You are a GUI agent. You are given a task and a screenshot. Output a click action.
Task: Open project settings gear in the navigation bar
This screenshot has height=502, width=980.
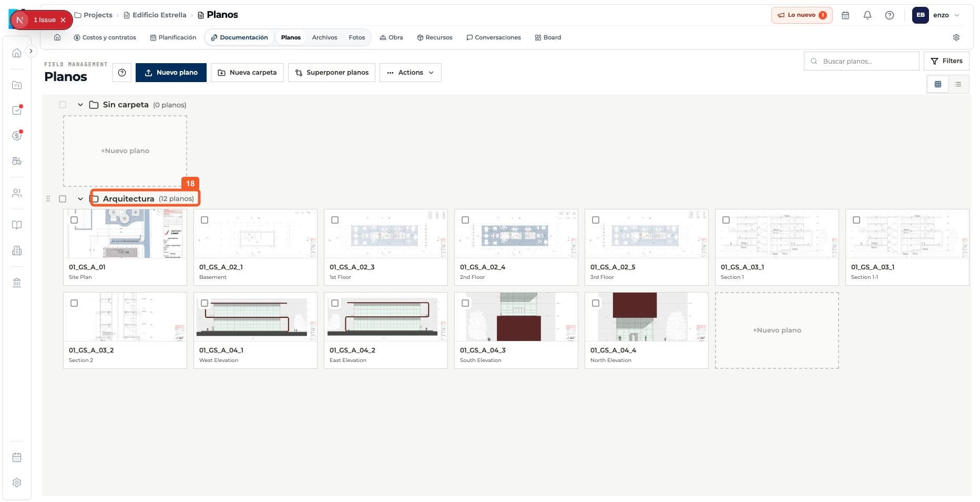pyautogui.click(x=956, y=37)
